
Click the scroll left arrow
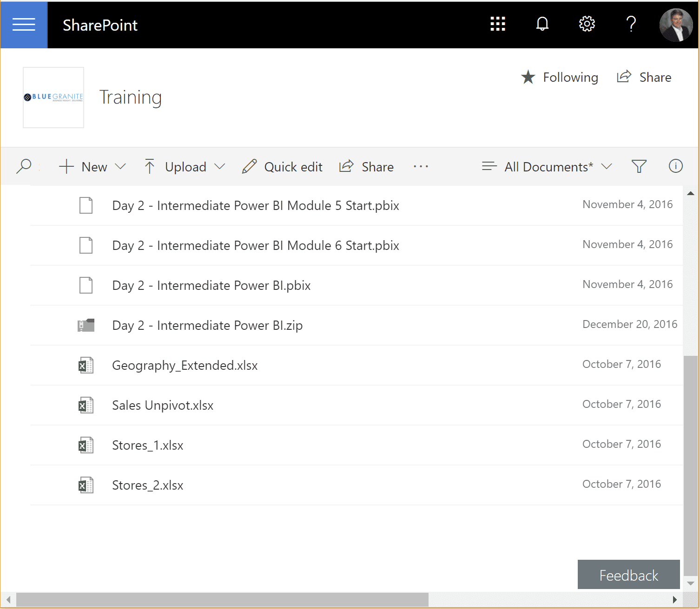[8, 599]
